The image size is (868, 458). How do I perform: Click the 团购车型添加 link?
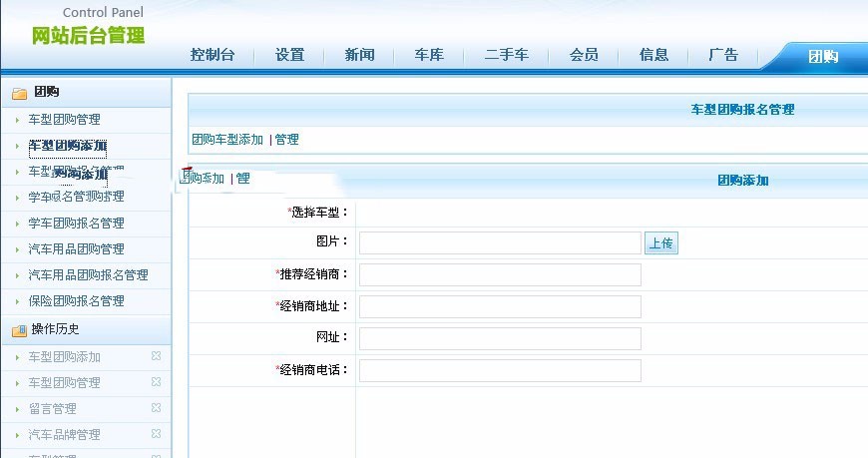(x=227, y=140)
